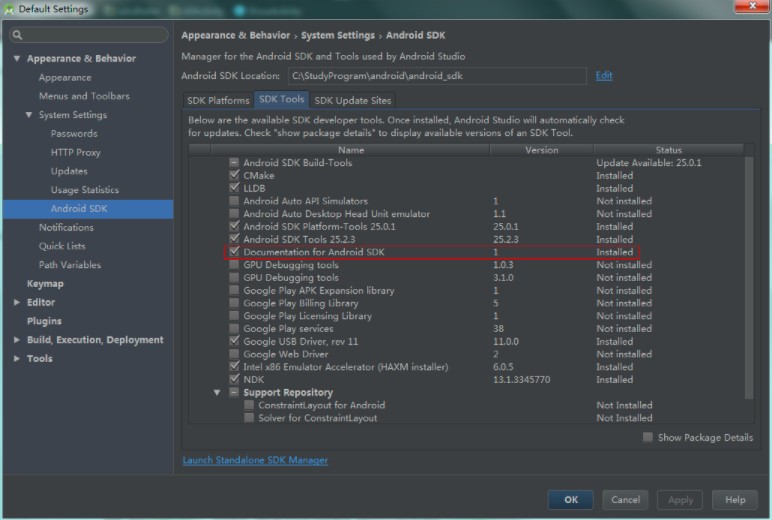Toggle the Android SDK Build-Tools checkbox
Image resolution: width=772 pixels, height=520 pixels.
(x=234, y=162)
